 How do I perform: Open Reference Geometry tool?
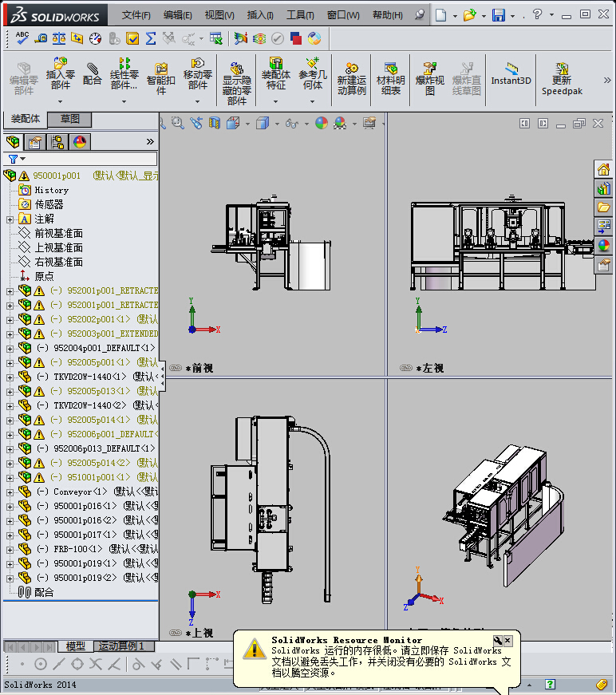(313, 73)
